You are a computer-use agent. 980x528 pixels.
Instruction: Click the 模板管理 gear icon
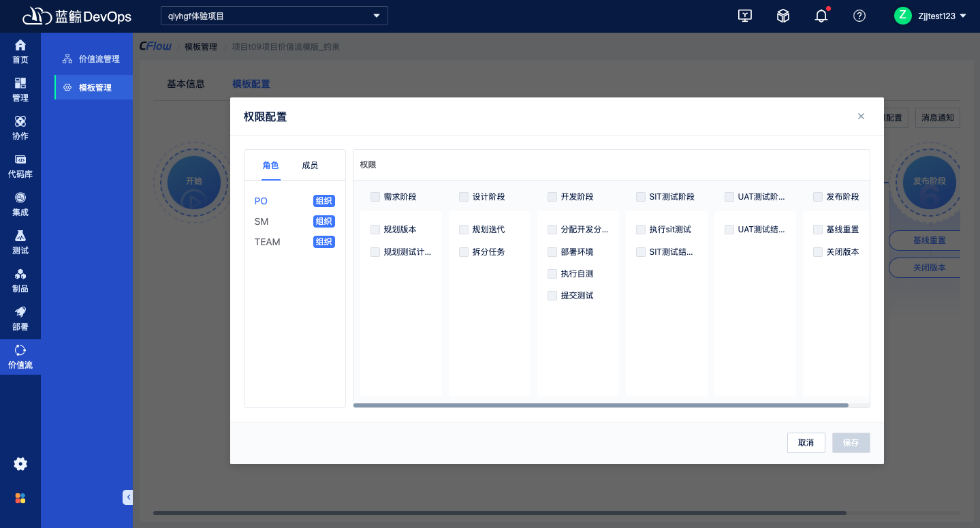click(x=67, y=87)
